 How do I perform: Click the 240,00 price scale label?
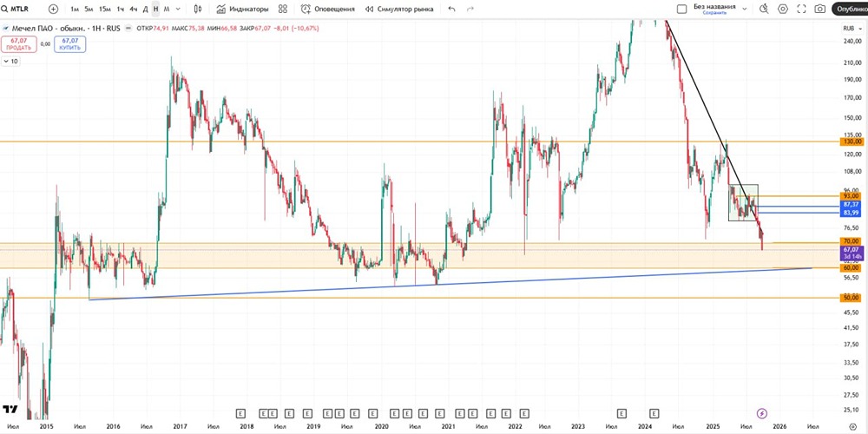[852, 42]
